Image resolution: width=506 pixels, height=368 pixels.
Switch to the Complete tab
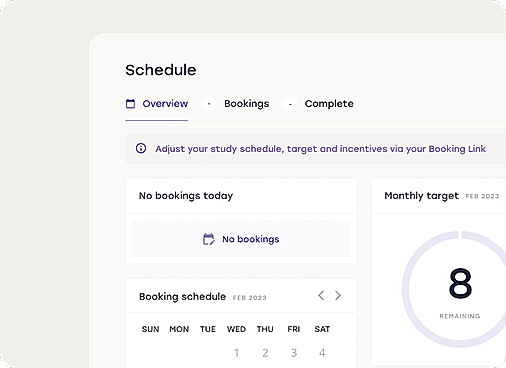(x=329, y=104)
